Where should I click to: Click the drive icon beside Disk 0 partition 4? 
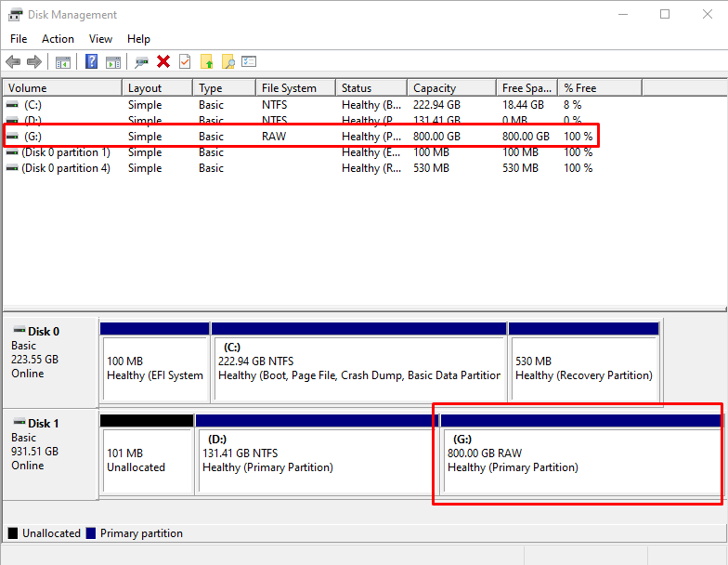pyautogui.click(x=13, y=168)
